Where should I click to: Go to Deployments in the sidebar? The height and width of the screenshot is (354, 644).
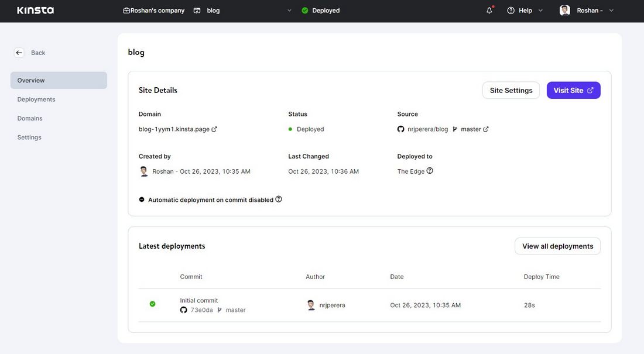click(x=36, y=99)
